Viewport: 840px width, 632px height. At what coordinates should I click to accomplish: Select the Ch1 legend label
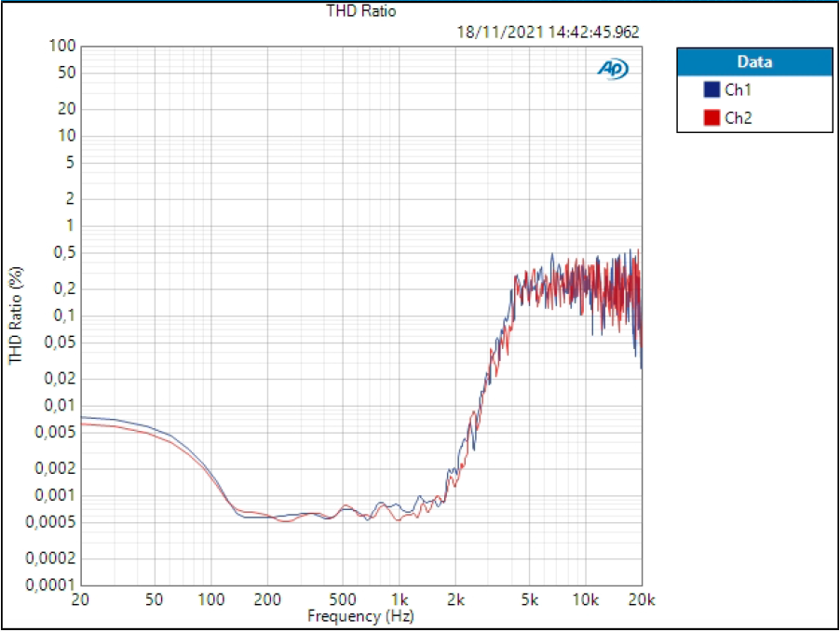pyautogui.click(x=738, y=89)
